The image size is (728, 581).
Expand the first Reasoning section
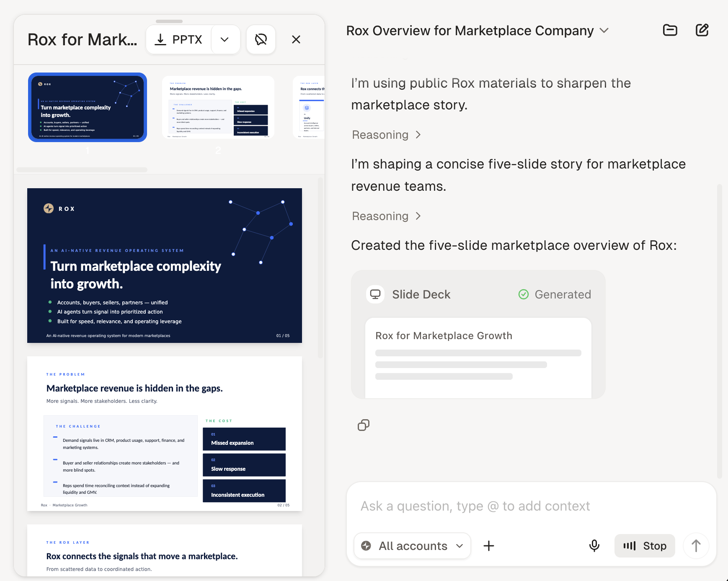(x=386, y=135)
